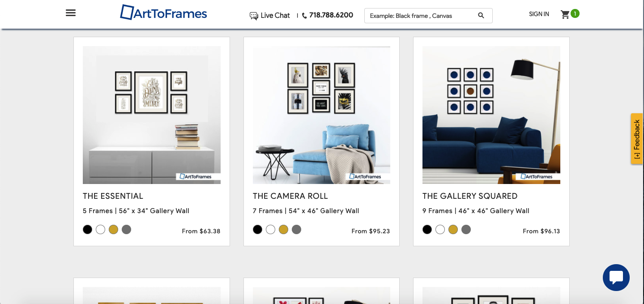Viewport: 644px width, 304px height.
Task: Click the search magnifier icon
Action: click(x=481, y=16)
